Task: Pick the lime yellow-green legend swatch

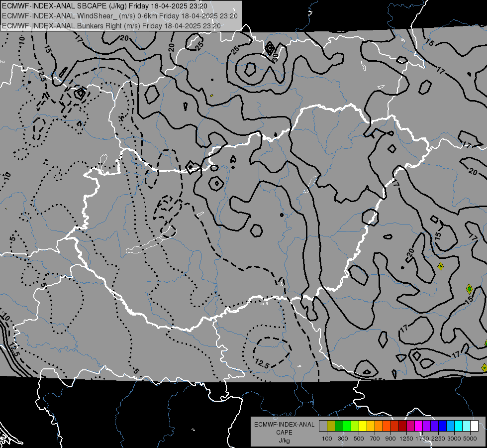Action: tap(355, 426)
